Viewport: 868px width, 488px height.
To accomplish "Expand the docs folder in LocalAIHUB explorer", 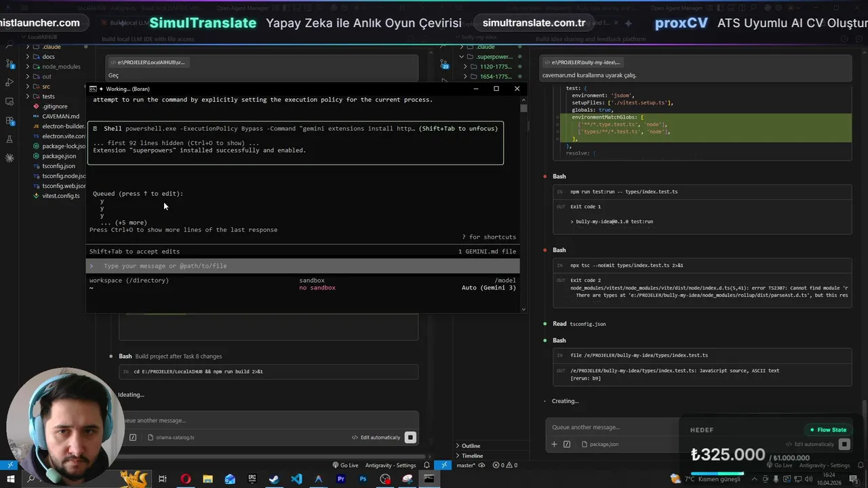I will coord(48,56).
